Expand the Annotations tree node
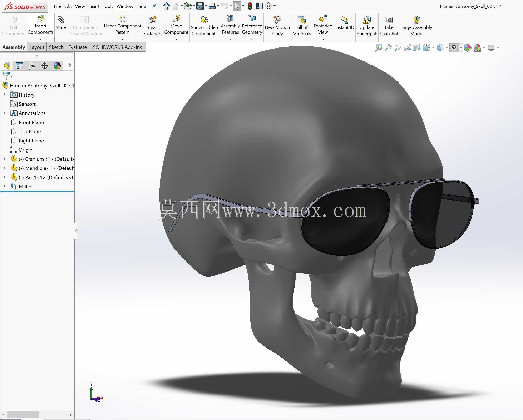 [x=5, y=113]
